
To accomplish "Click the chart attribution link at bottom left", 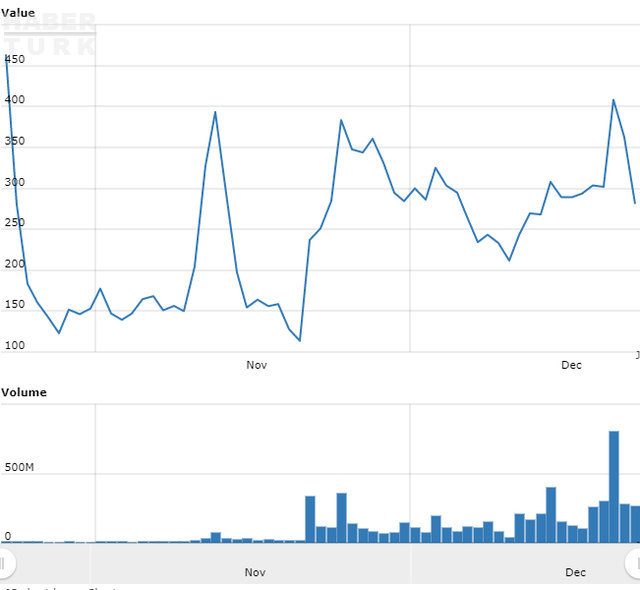I will coord(60,587).
